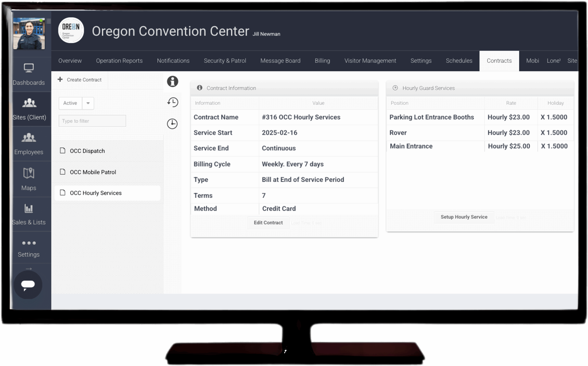Switch to the Overview tab
Image resolution: width=588 pixels, height=366 pixels.
coord(70,61)
